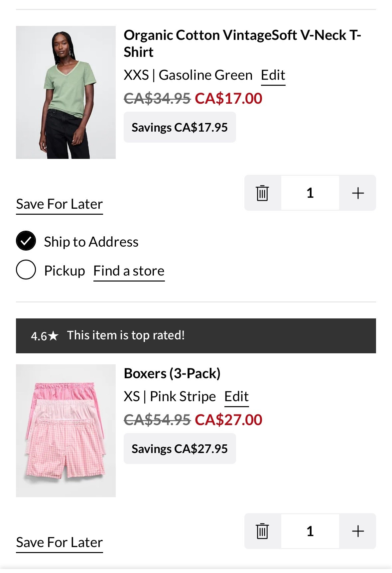Viewport: 392px width, 573px height.
Task: Open the Organic Cotton VintageSoft T-Shirt title
Action: click(x=243, y=43)
